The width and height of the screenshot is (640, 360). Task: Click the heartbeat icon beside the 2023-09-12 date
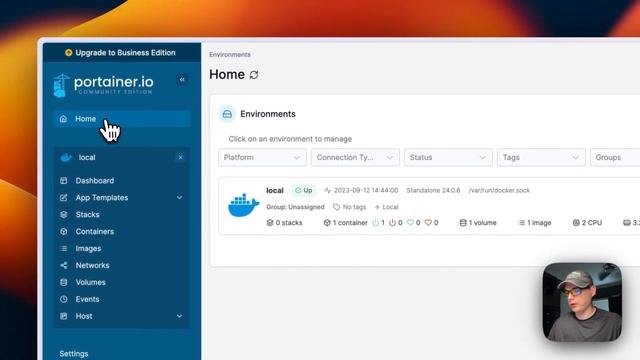327,190
